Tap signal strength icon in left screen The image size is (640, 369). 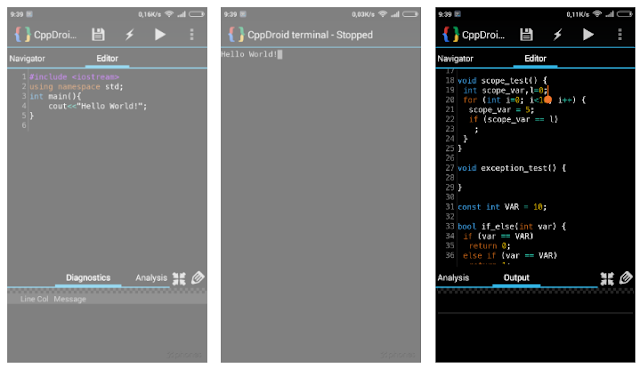pos(181,14)
